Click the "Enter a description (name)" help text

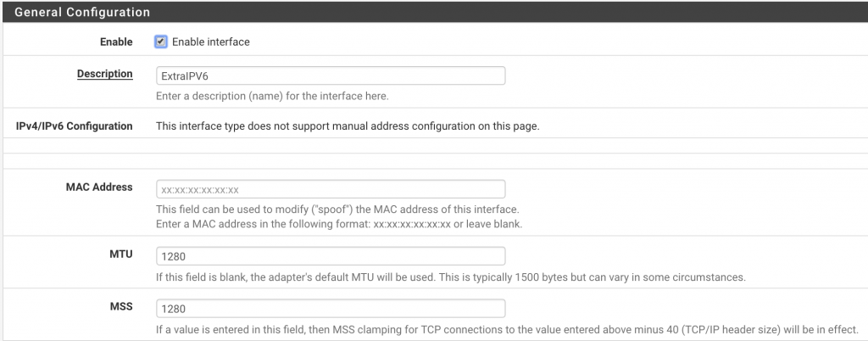[272, 97]
